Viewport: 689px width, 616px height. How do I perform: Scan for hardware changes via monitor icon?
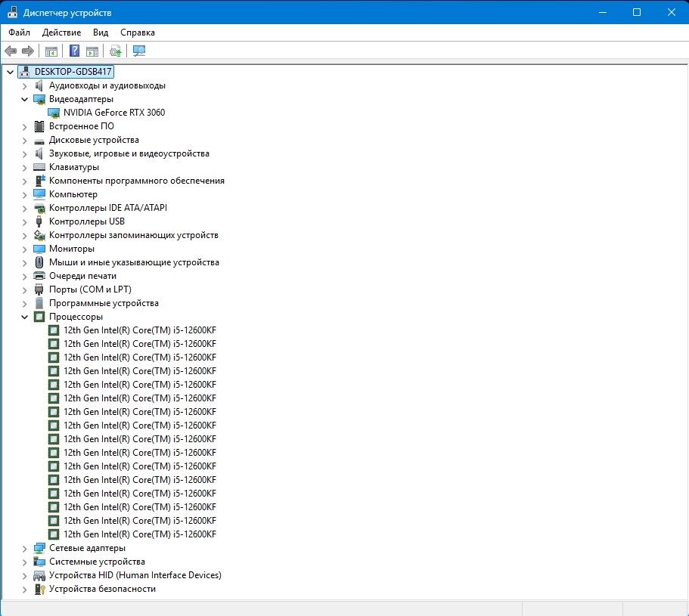139,51
